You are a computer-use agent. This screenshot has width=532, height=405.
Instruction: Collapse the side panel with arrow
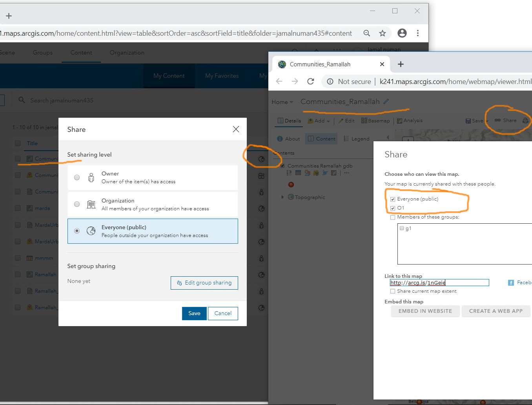[x=388, y=137]
